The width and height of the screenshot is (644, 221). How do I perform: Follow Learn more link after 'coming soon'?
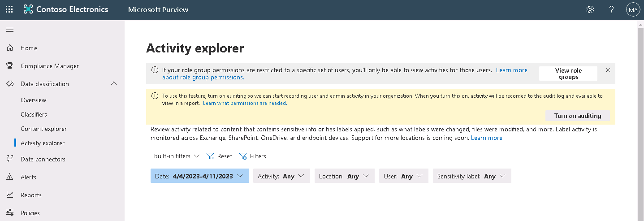click(486, 138)
